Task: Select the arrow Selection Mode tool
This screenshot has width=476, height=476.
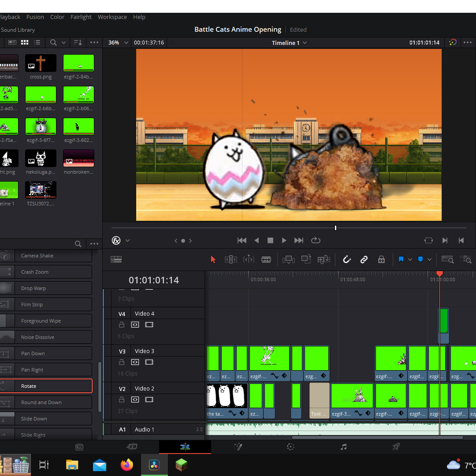Action: pyautogui.click(x=213, y=260)
